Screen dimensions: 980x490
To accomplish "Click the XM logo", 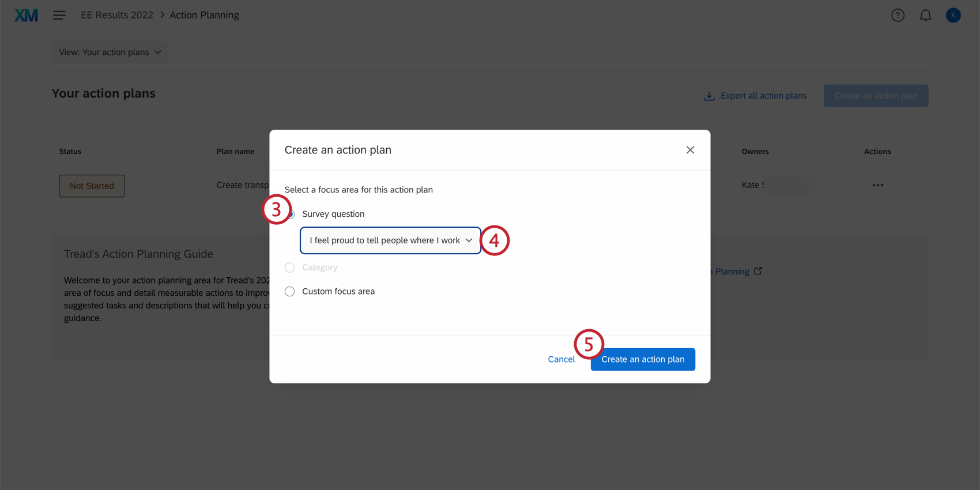I will click(25, 14).
